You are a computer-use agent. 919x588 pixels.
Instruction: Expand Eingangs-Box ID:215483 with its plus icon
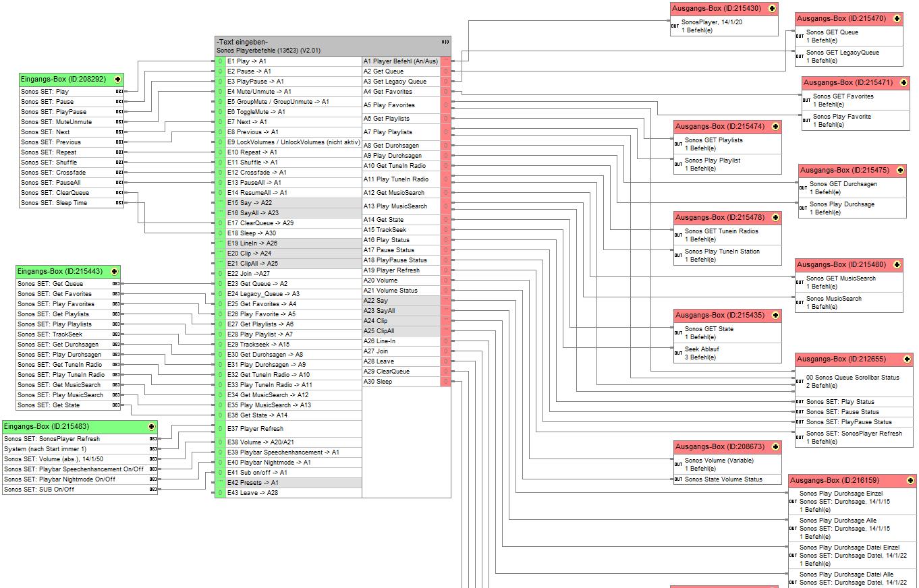click(151, 427)
